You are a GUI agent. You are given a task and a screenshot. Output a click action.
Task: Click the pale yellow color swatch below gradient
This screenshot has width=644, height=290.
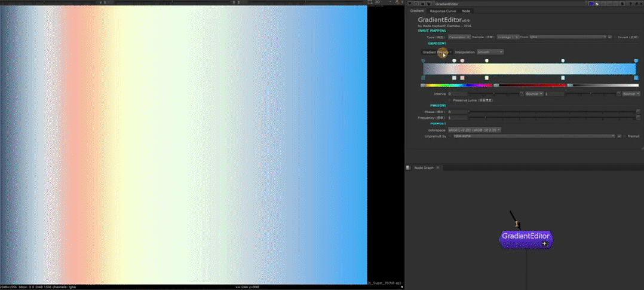487,78
